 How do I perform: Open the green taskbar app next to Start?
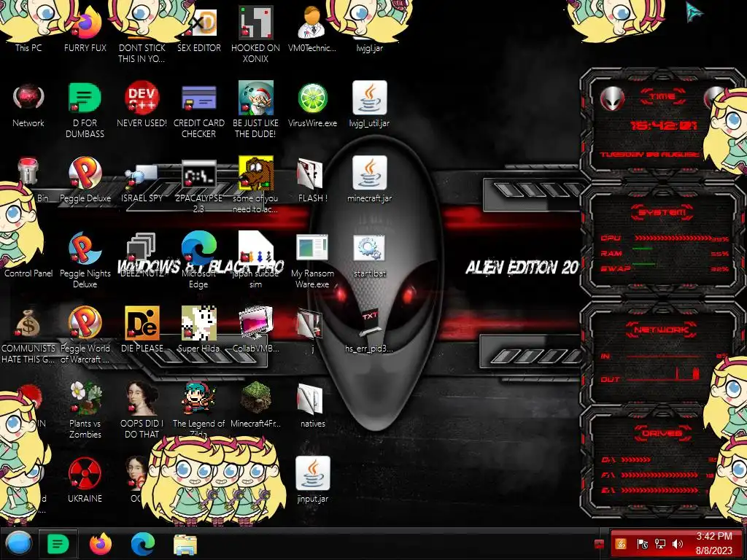pos(58,544)
